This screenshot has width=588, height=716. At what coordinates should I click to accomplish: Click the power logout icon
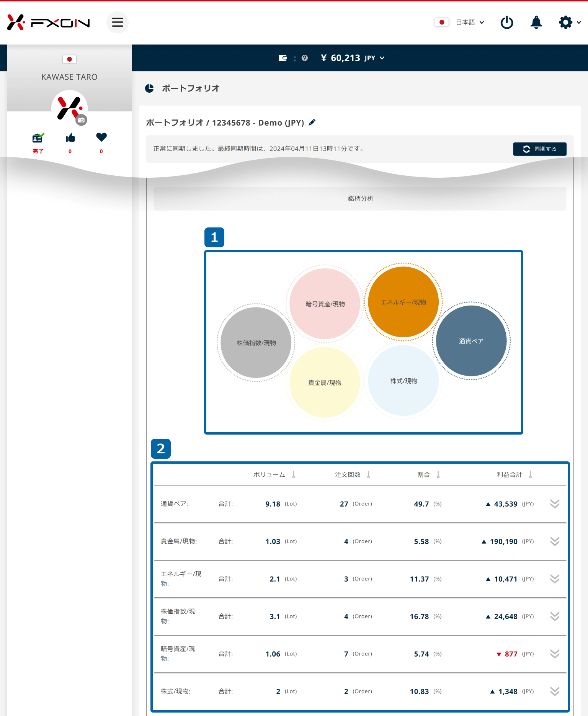tap(506, 22)
